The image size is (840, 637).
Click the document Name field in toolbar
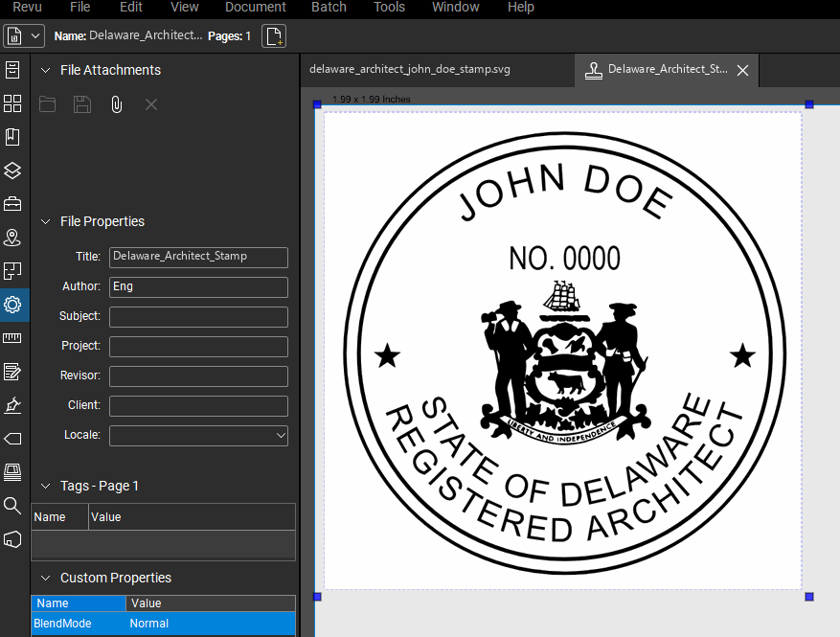click(146, 35)
